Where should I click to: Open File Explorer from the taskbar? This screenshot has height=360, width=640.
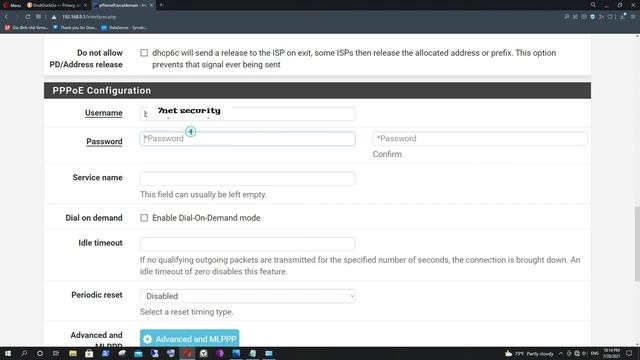tap(73, 353)
